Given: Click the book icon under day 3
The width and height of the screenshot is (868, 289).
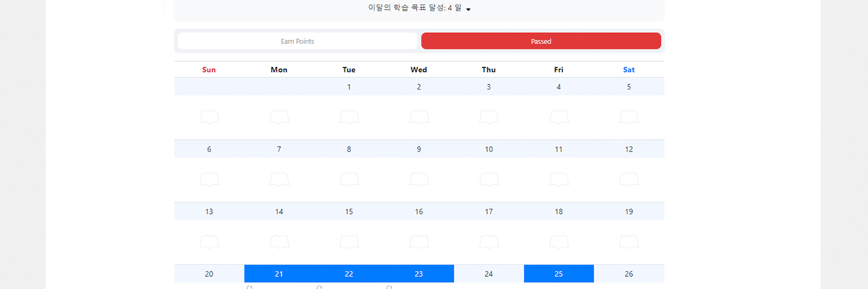Looking at the screenshot, I should [x=489, y=117].
